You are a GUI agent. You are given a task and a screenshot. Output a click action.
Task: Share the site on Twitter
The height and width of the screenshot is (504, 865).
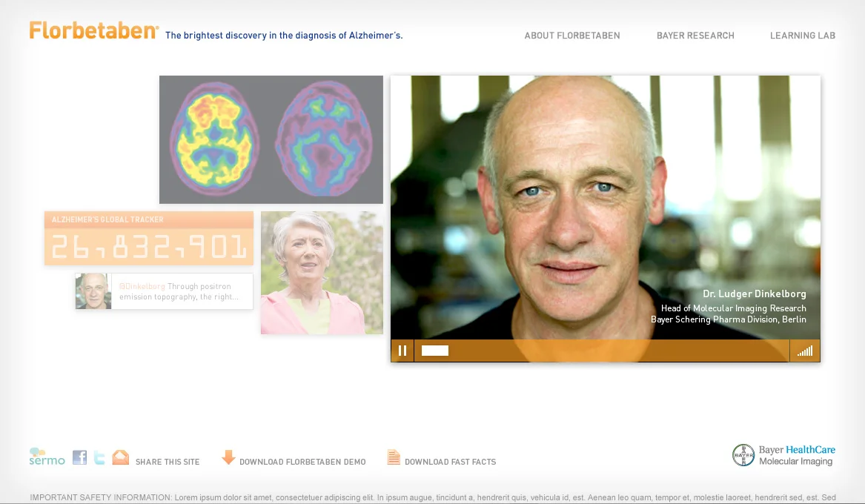(x=99, y=457)
